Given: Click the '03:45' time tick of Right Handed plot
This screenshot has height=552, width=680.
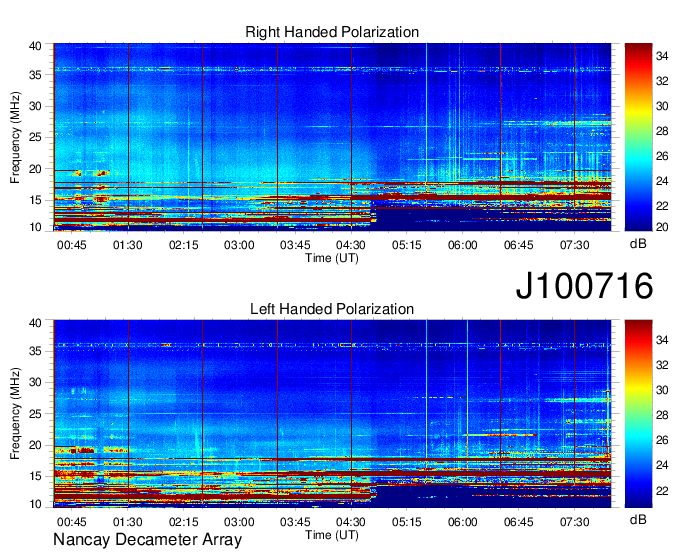Looking at the screenshot, I should coord(295,245).
